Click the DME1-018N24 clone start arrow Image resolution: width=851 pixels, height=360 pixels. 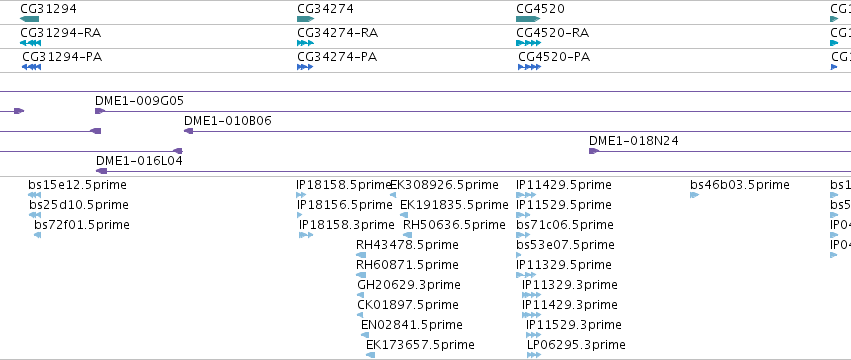[594, 151]
